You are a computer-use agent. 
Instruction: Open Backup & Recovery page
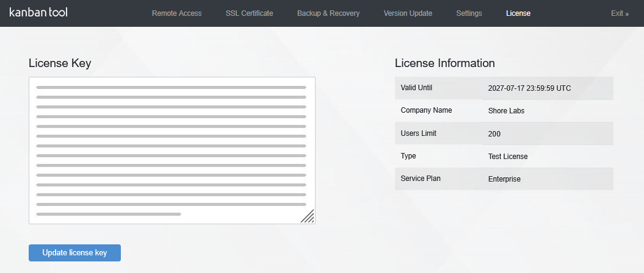click(x=328, y=13)
